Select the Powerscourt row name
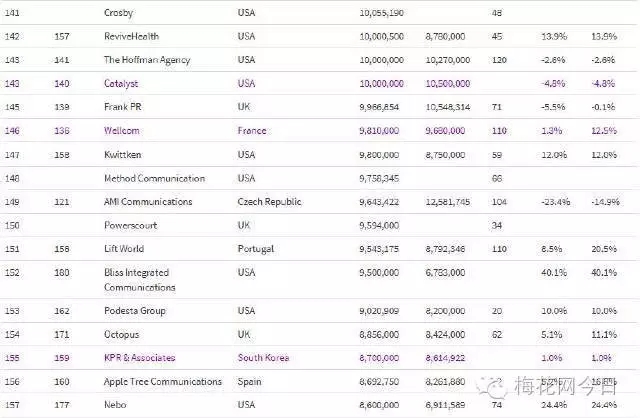This screenshot has width=640, height=418. (131, 226)
